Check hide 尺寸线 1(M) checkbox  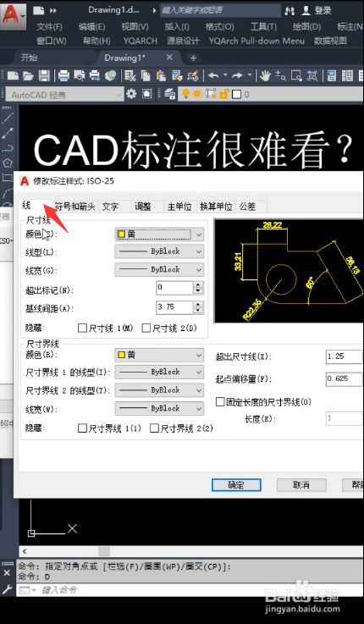pos(82,328)
